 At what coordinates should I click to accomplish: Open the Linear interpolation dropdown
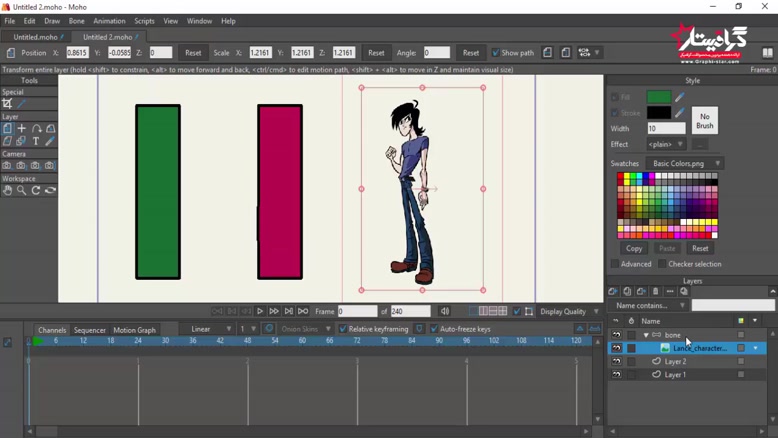click(x=206, y=329)
